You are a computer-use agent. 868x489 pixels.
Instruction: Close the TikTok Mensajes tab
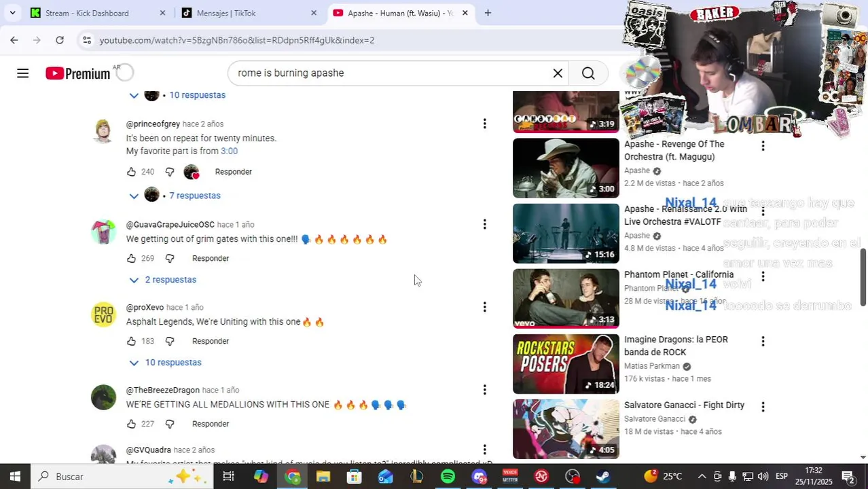coord(314,13)
